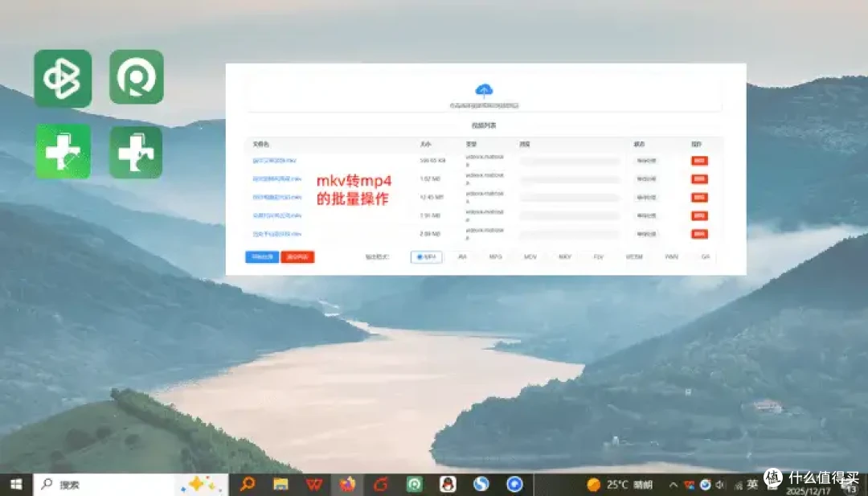Open QQ penguin from the taskbar
Image resolution: width=868 pixels, height=496 pixels.
[448, 485]
